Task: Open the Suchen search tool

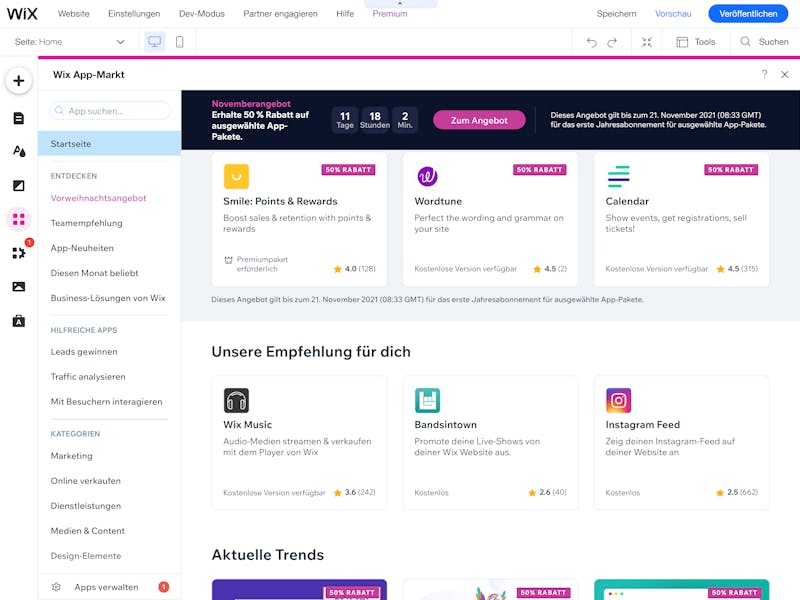Action: click(764, 42)
